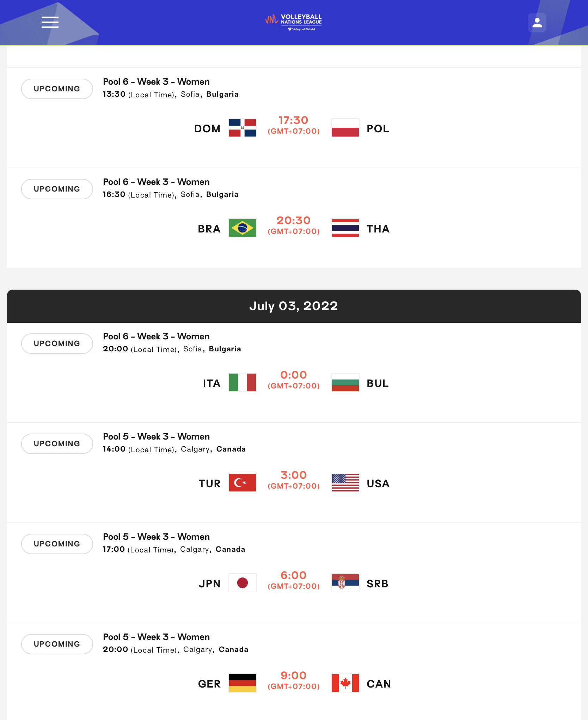Click the Canada flag icon

[345, 683]
